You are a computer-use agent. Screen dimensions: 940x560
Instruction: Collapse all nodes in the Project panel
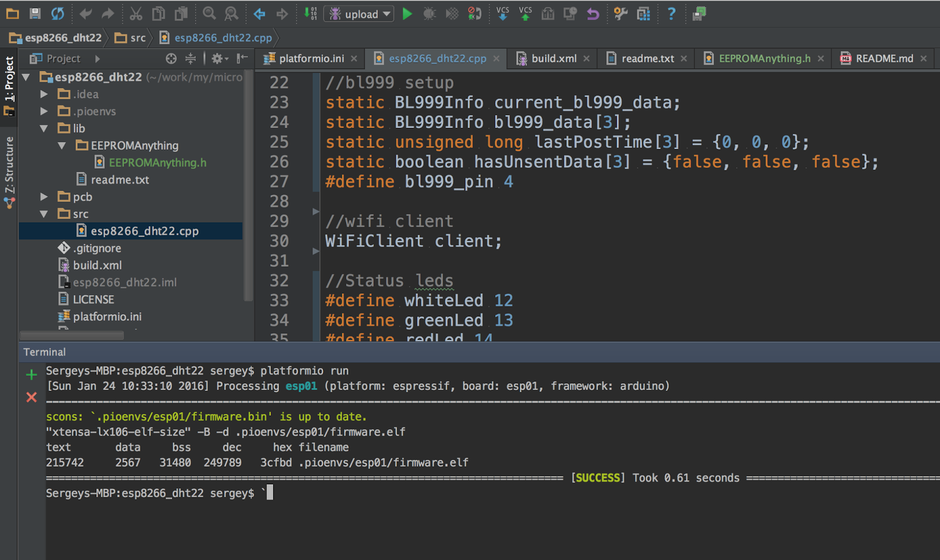(190, 58)
